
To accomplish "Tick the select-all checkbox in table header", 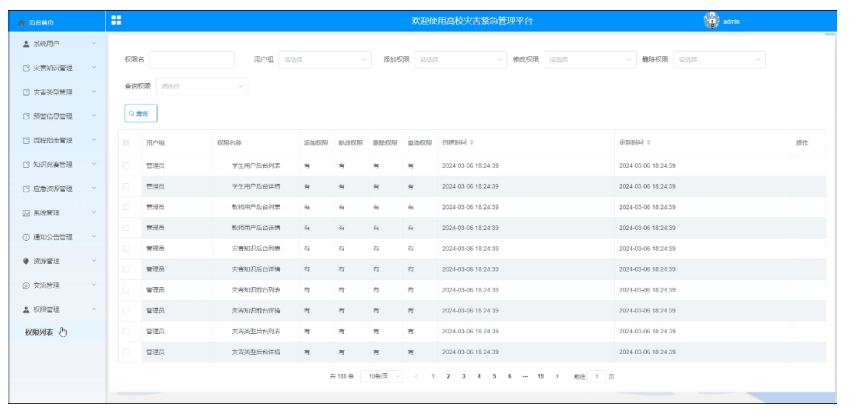I will 126,143.
